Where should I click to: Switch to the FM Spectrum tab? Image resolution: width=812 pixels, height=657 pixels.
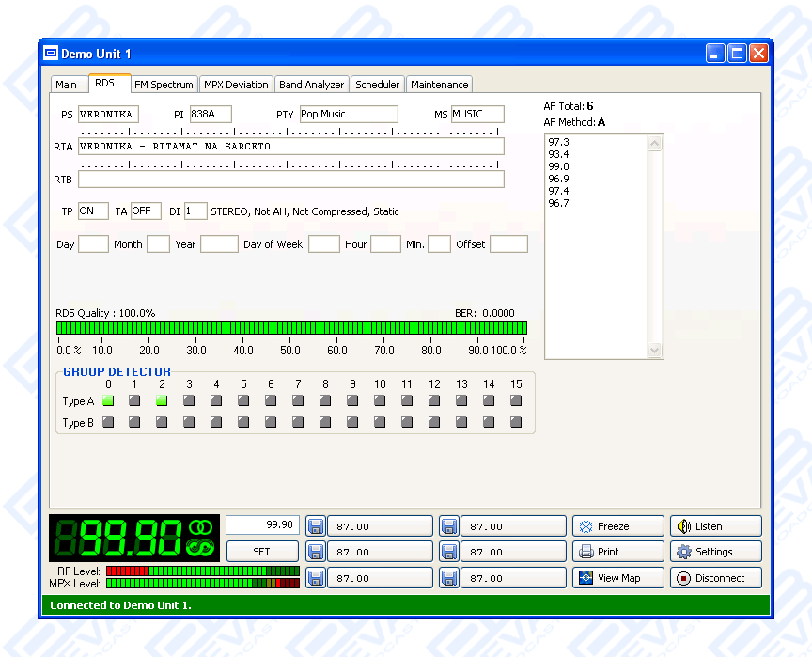[x=164, y=85]
